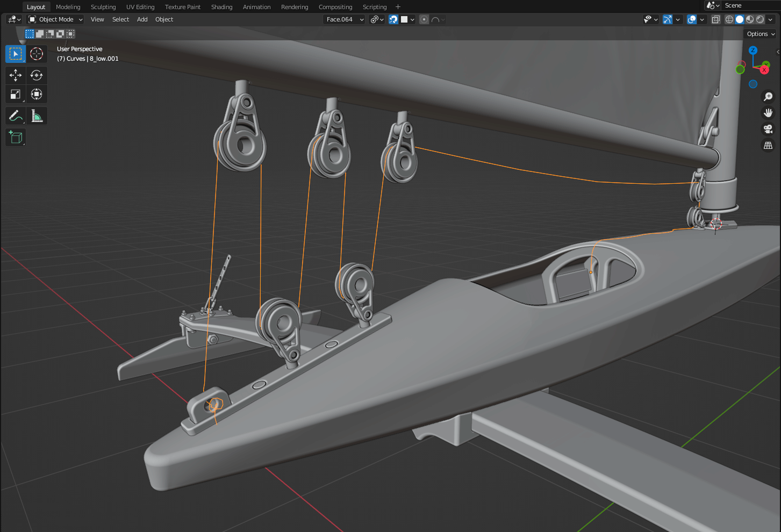Pick the Scale tool
The height and width of the screenshot is (532, 781).
pyautogui.click(x=16, y=95)
